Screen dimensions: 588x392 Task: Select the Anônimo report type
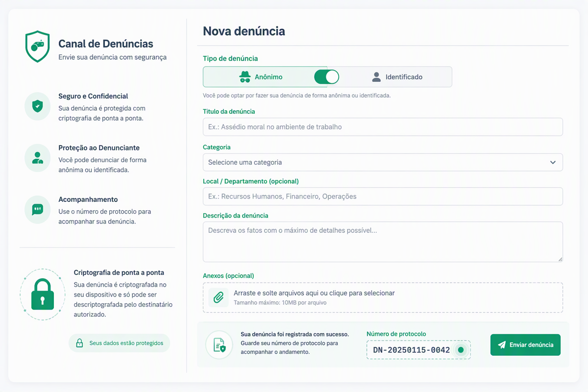[x=260, y=77]
